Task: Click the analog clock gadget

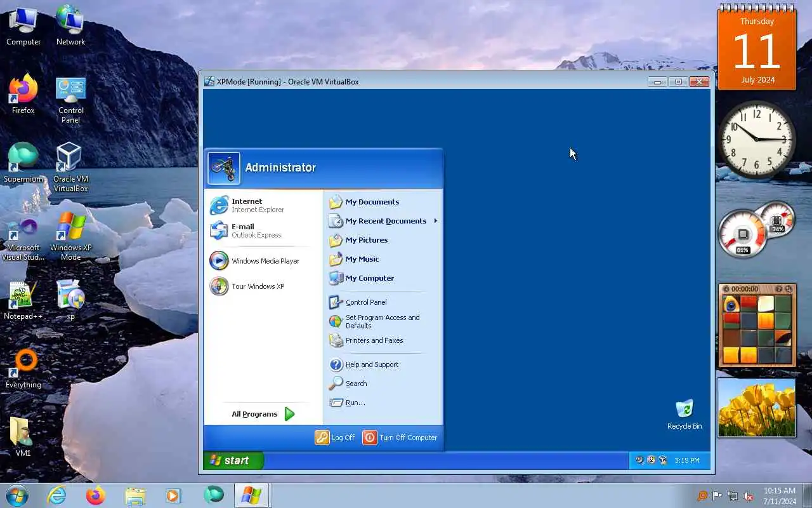Action: pyautogui.click(x=757, y=139)
